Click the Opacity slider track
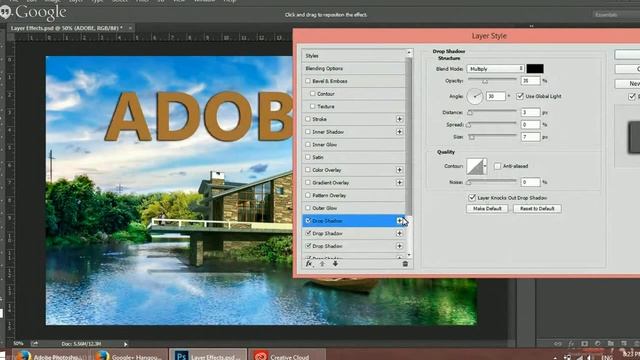Viewport: 640px width, 360px height. 492,80
